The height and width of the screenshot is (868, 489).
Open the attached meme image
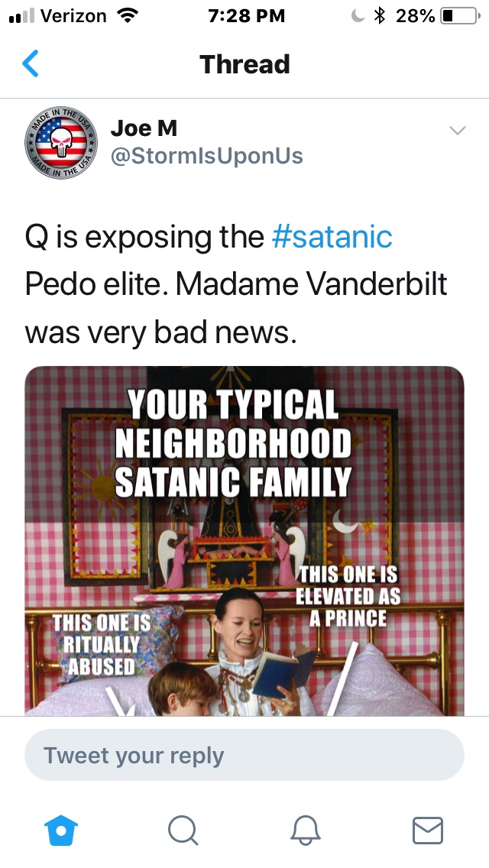pos(244,541)
